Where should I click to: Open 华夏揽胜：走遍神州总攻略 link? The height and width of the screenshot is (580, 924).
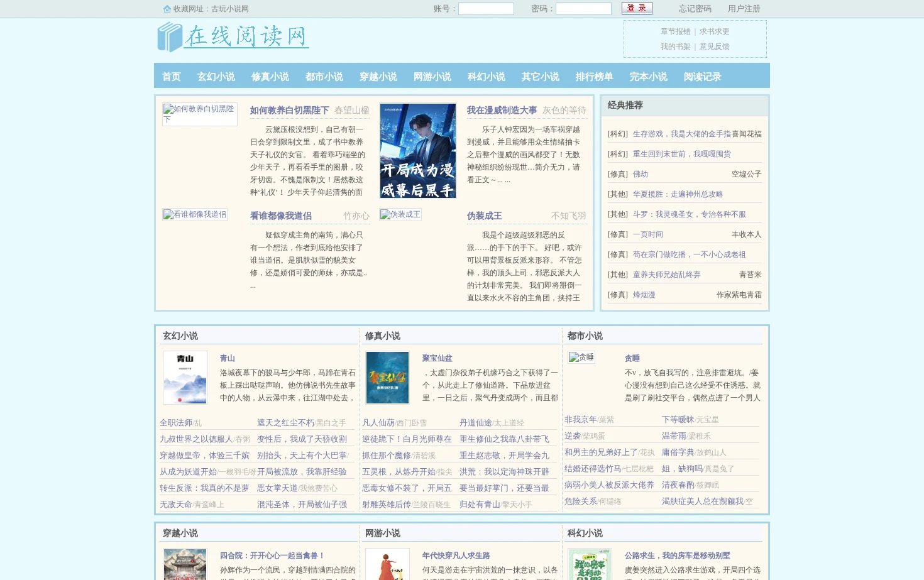coord(678,194)
